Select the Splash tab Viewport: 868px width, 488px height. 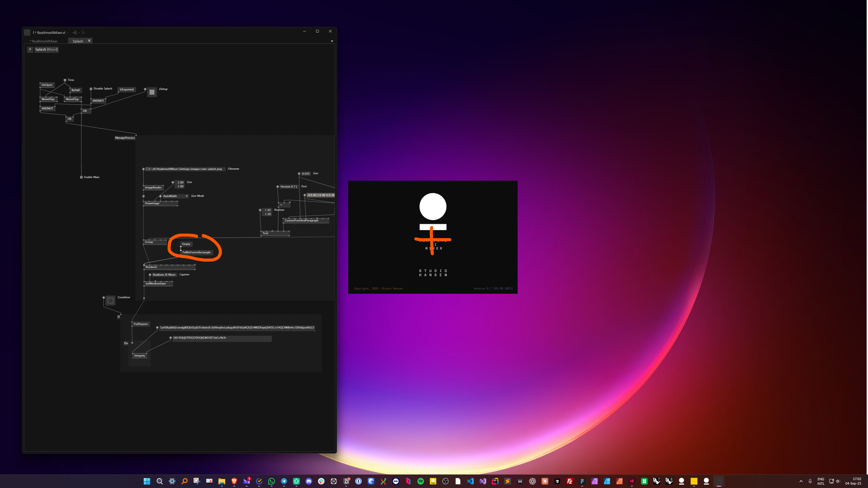pos(78,41)
